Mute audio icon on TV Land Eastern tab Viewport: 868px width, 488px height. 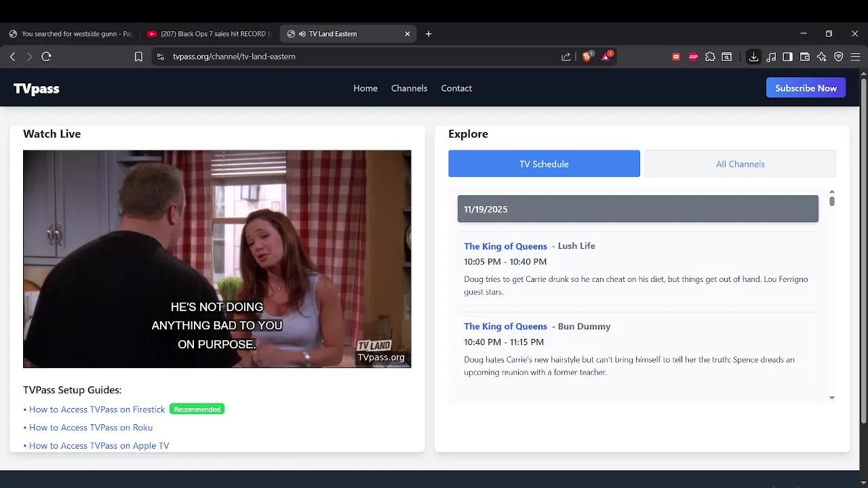pyautogui.click(x=302, y=34)
